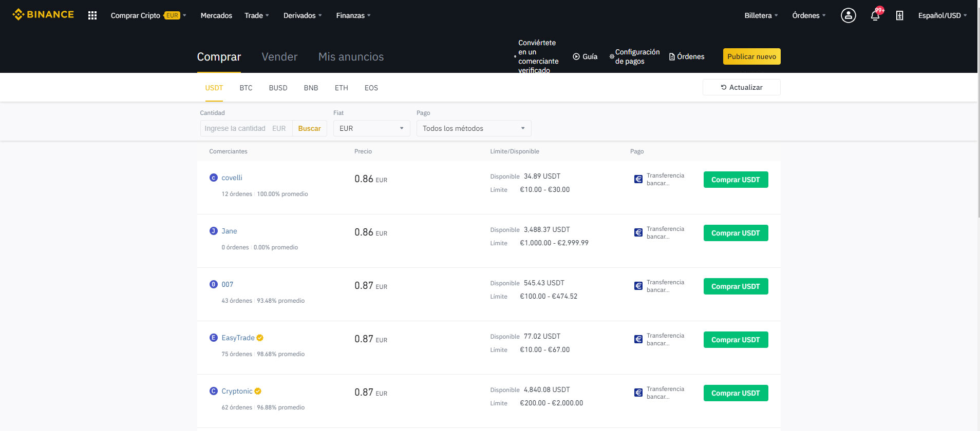980x431 pixels.
Task: Click the Publicar nuevo button
Action: pyautogui.click(x=751, y=56)
